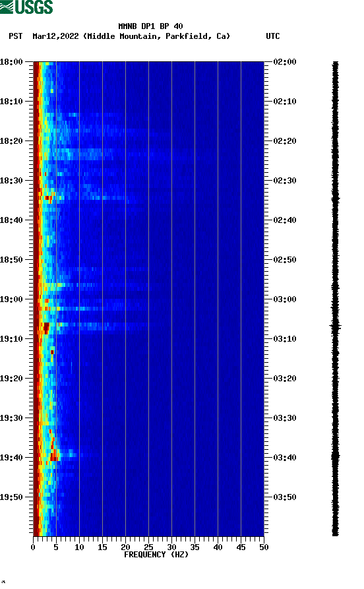
Task: Click the 02:40 UTC time label
Action: [x=285, y=220]
